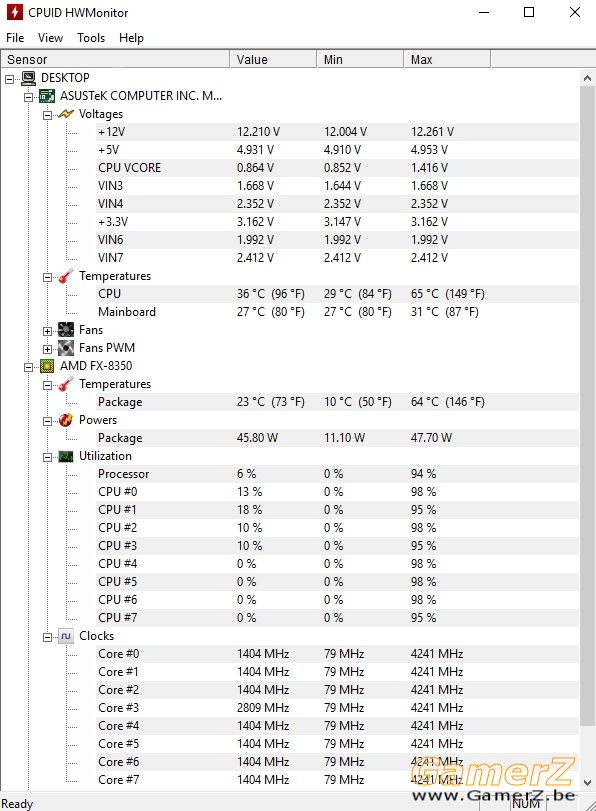Click the ASUSTeK motherboard icon
Screen dimensions: 596x811
coord(47,96)
